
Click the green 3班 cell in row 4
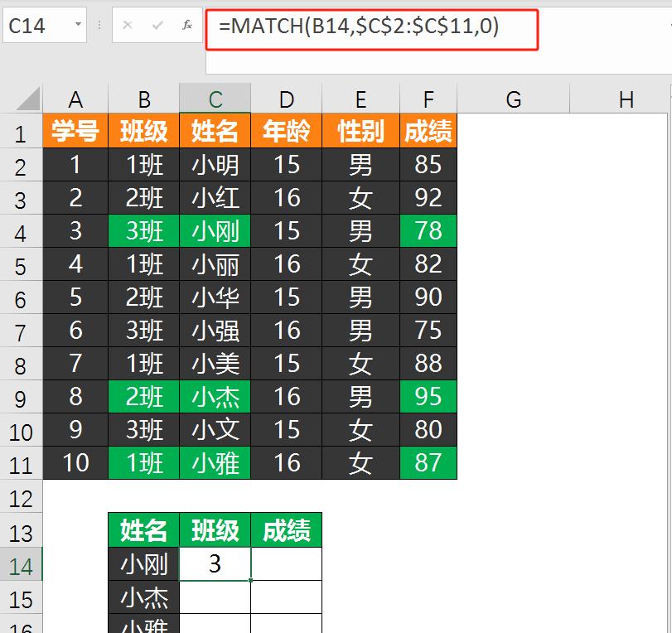pos(144,231)
